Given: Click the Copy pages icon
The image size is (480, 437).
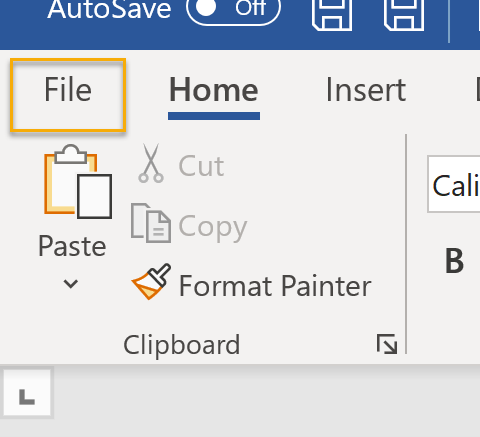Looking at the screenshot, I should pyautogui.click(x=151, y=223).
